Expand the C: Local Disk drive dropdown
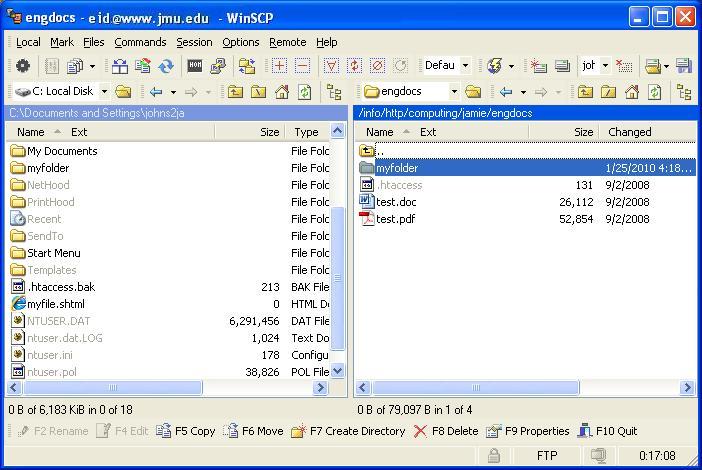Image resolution: width=702 pixels, height=470 pixels. coord(104,92)
